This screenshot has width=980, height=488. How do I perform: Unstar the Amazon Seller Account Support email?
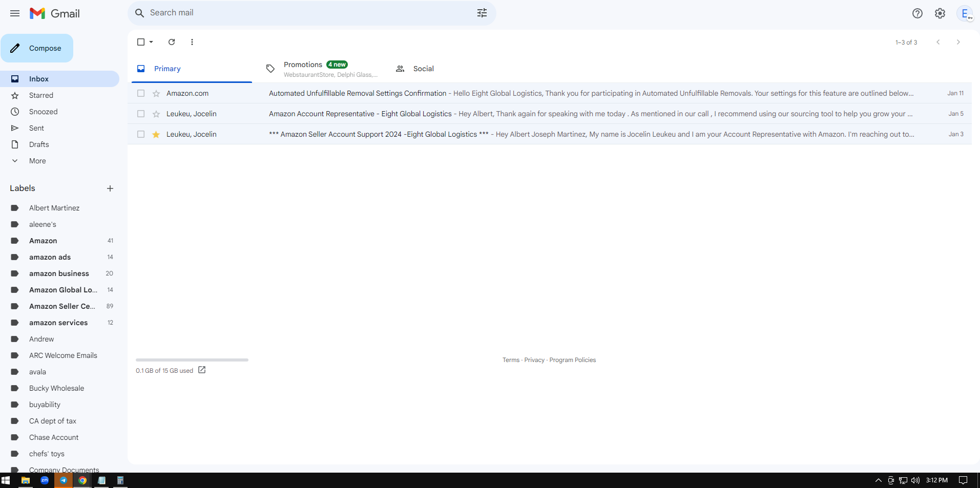click(x=156, y=134)
